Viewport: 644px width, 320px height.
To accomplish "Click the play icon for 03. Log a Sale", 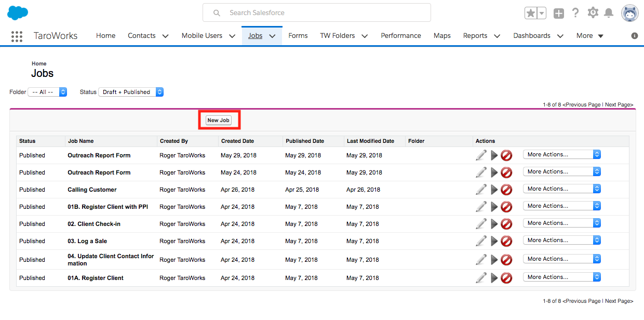I will click(494, 241).
